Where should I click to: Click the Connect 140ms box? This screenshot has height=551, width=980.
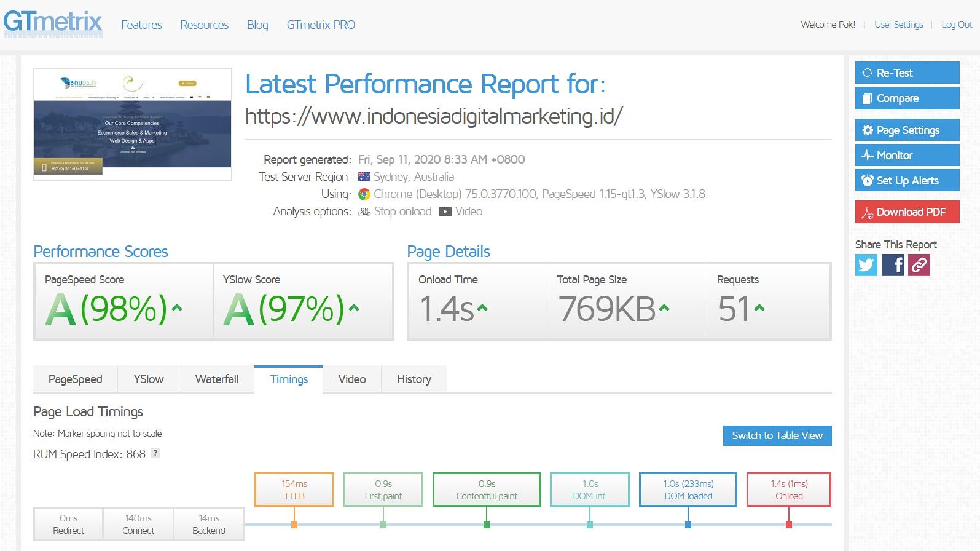tap(138, 524)
